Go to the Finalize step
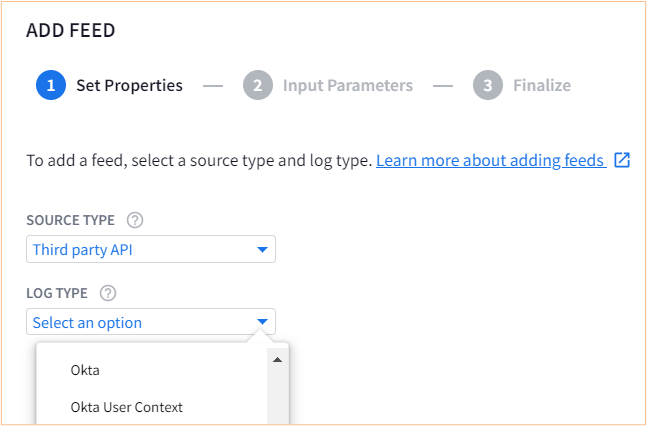647x426 pixels. 542,85
